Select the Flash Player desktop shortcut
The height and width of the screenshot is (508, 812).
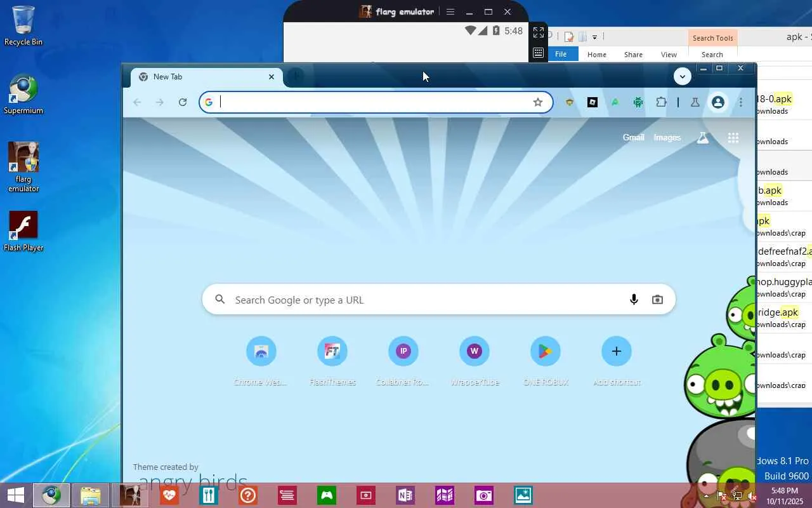click(x=23, y=231)
